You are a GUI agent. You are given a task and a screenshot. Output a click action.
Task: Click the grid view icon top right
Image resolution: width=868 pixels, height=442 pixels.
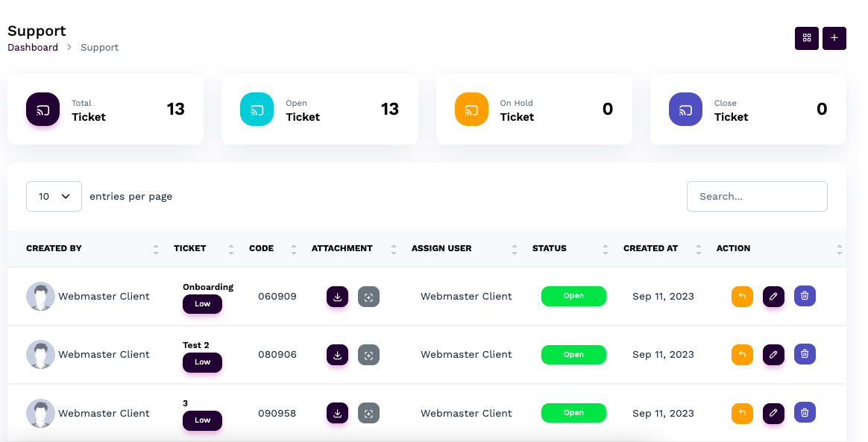click(806, 38)
